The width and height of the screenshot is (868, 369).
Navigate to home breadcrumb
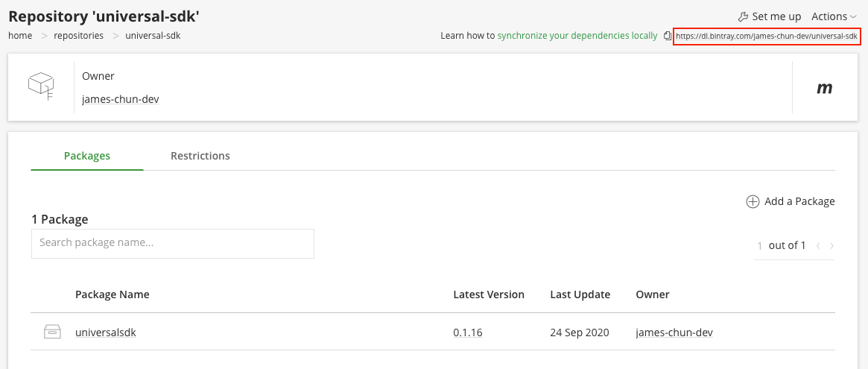click(20, 36)
